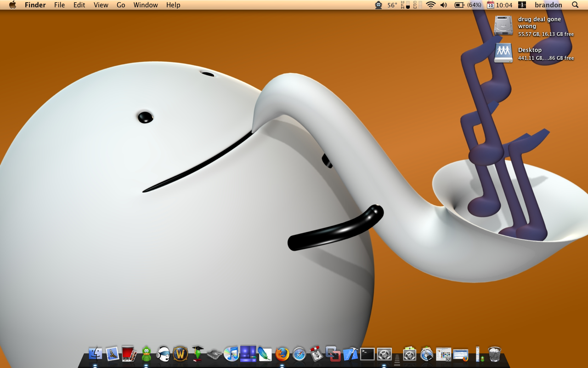The width and height of the screenshot is (588, 368).
Task: Click the volume icon in menu bar
Action: click(x=443, y=5)
